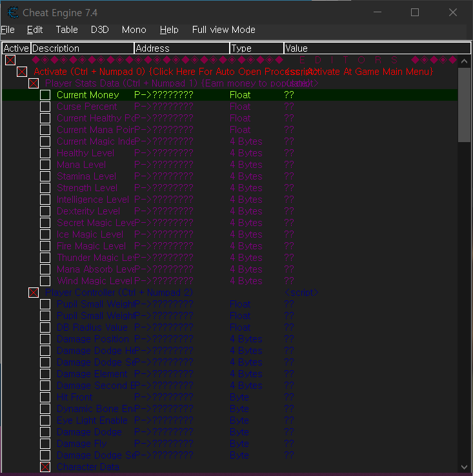Viewport: 473px width, 476px height.
Task: Click the ?? value of Current Money
Action: click(x=289, y=95)
